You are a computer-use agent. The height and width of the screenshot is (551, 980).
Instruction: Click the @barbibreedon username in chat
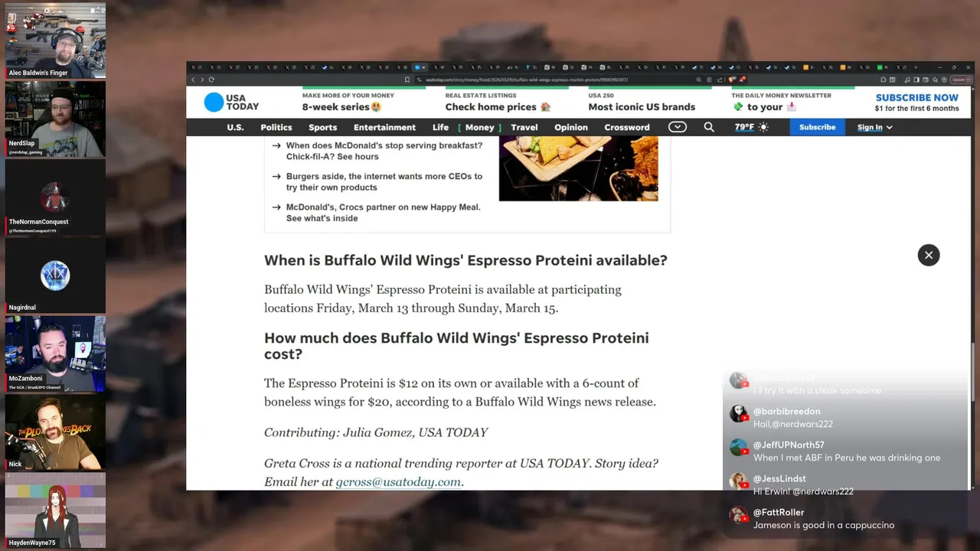click(786, 411)
